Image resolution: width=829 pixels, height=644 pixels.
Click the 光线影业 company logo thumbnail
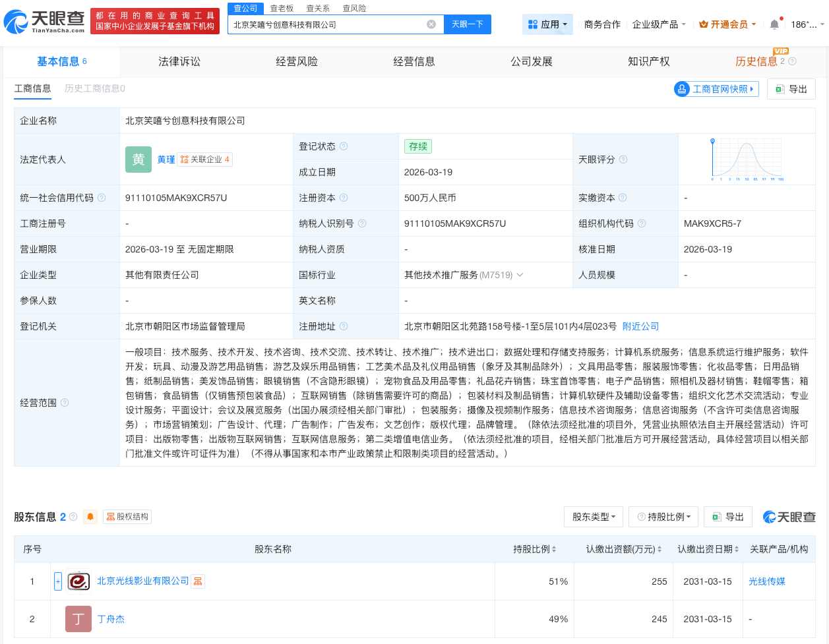(x=78, y=581)
